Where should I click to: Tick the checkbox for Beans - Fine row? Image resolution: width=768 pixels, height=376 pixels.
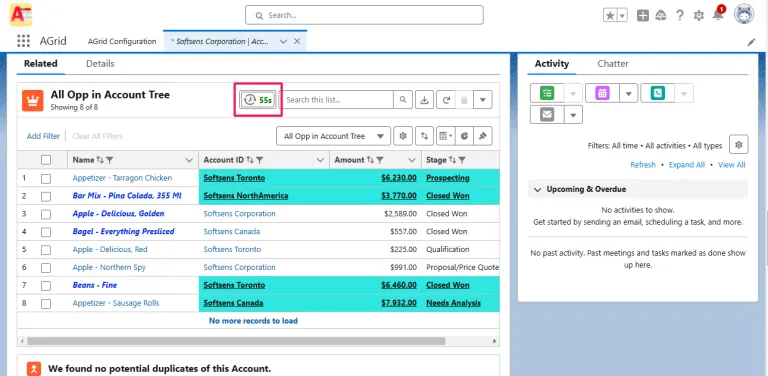[x=46, y=286]
